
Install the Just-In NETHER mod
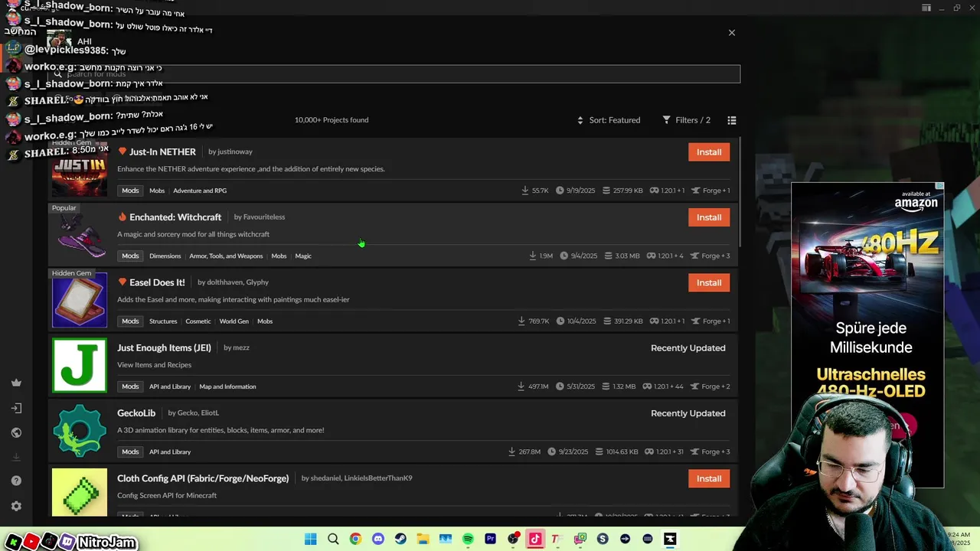(709, 152)
